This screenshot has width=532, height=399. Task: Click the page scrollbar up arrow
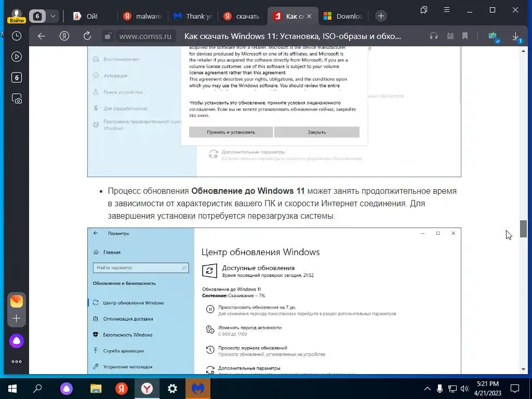pos(523,51)
